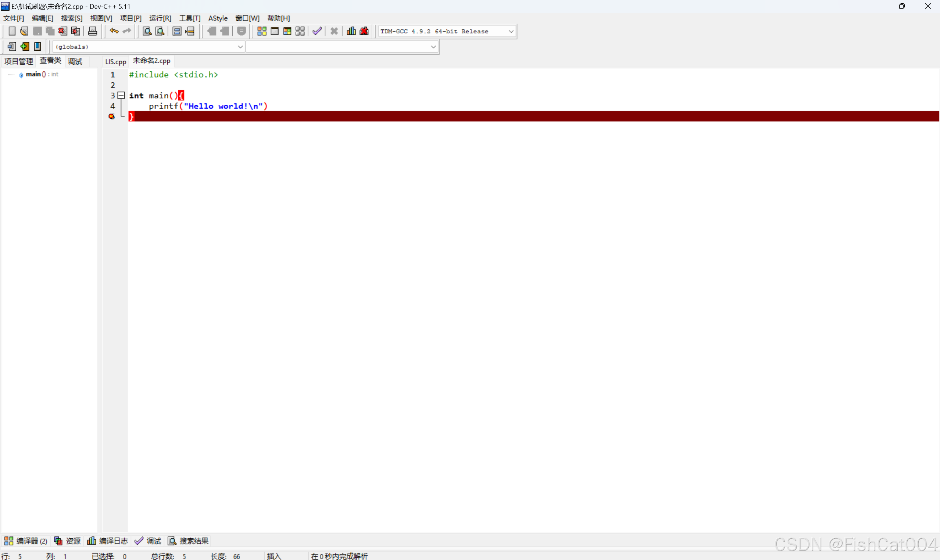The height and width of the screenshot is (560, 940).
Task: Open the TDM-GCC compiler selection dropdown
Action: click(511, 31)
